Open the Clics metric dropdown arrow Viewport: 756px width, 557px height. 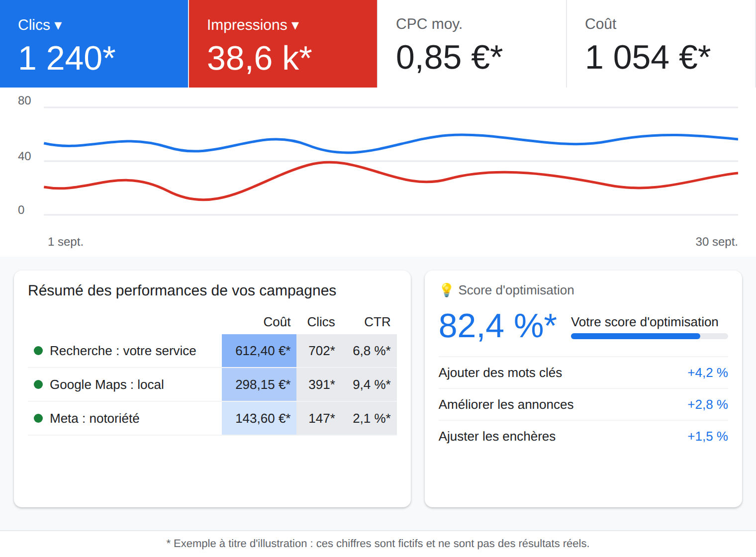(58, 25)
